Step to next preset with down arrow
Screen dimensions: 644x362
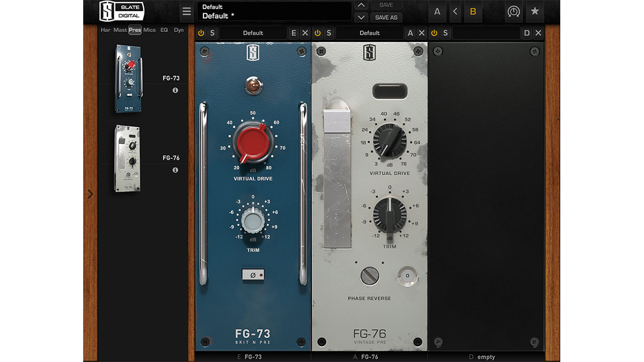click(x=362, y=17)
